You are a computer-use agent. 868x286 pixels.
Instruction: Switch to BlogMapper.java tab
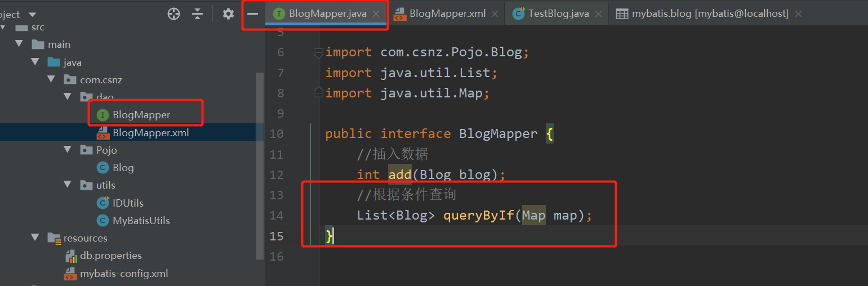pyautogui.click(x=327, y=14)
